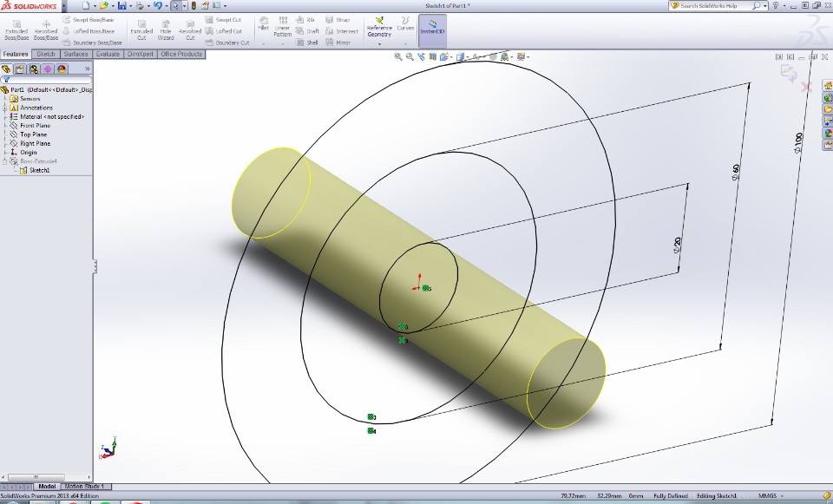The height and width of the screenshot is (504, 833).
Task: Switch to the Surfaces tab
Action: click(76, 54)
